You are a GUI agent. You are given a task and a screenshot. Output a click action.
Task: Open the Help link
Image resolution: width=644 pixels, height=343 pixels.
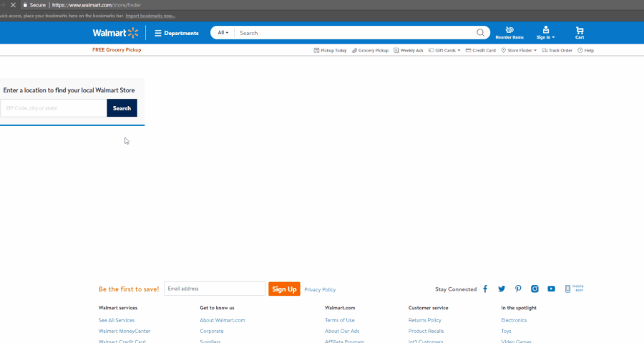coord(585,51)
